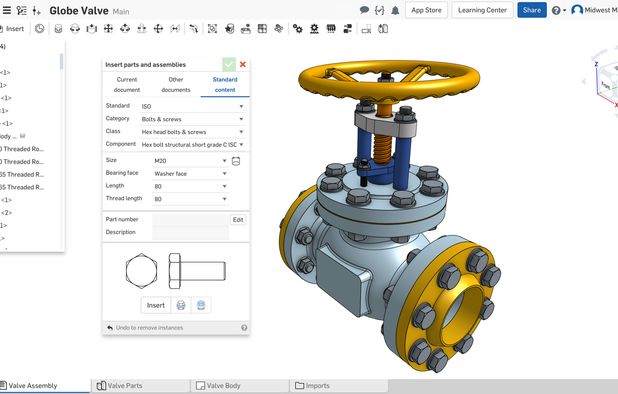618x394 pixels.
Task: Click the second icon right of Insert button
Action: (x=201, y=305)
